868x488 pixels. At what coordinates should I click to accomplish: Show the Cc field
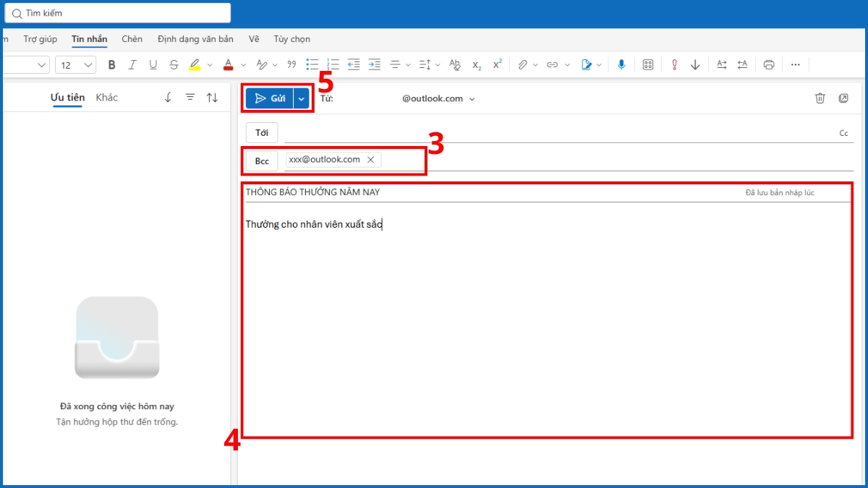tap(843, 133)
